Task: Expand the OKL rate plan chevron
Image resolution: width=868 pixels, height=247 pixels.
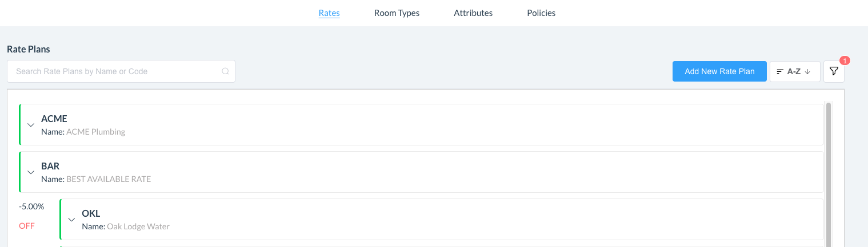Action: pyautogui.click(x=72, y=220)
